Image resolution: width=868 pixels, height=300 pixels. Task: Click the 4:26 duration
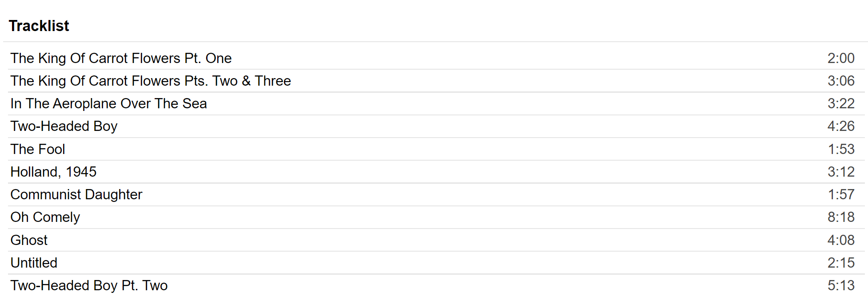coord(840,126)
